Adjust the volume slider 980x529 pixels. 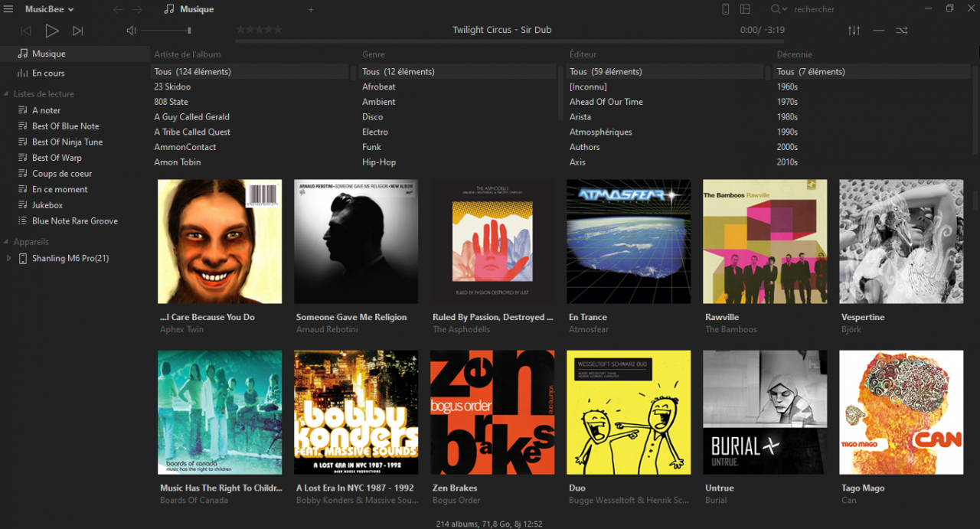(165, 31)
